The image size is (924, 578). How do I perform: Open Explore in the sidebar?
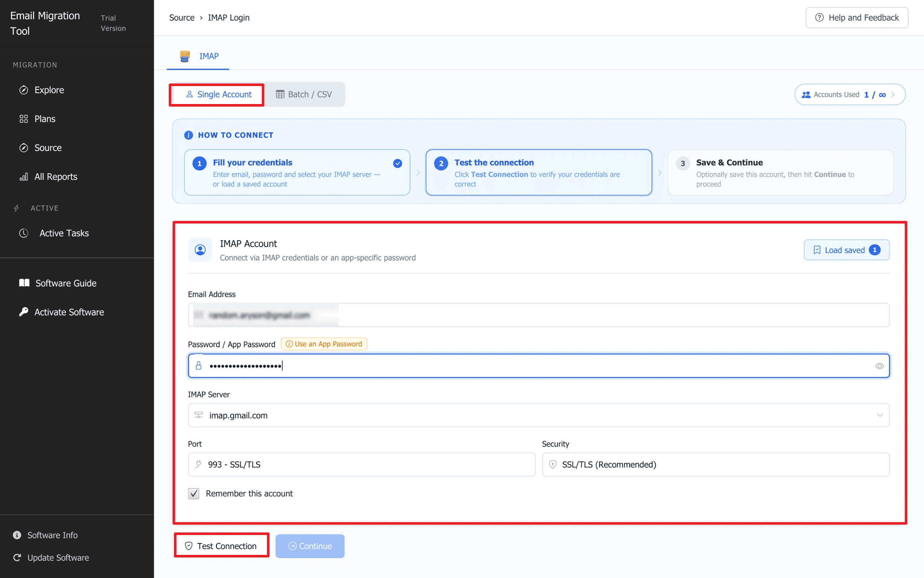point(49,90)
